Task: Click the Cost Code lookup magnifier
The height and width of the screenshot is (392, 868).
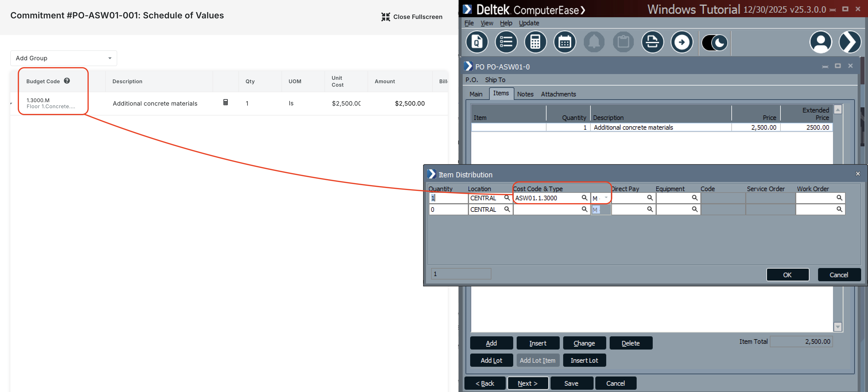Action: (585, 198)
